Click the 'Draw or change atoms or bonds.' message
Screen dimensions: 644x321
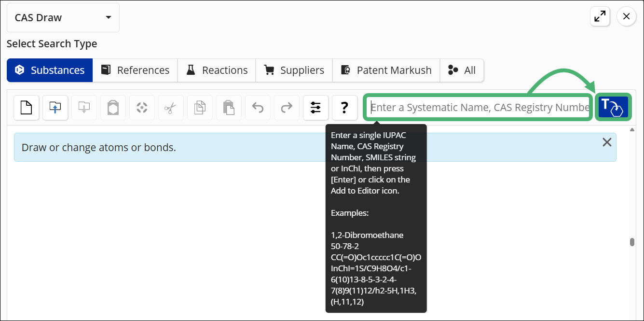(99, 148)
